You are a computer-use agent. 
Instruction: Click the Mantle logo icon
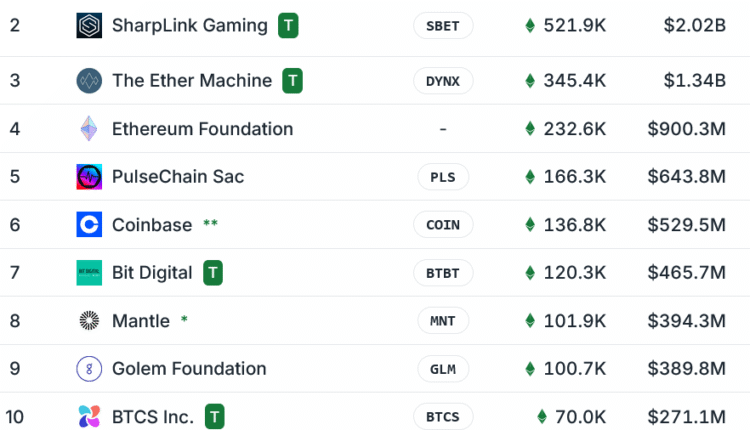pyautogui.click(x=89, y=321)
